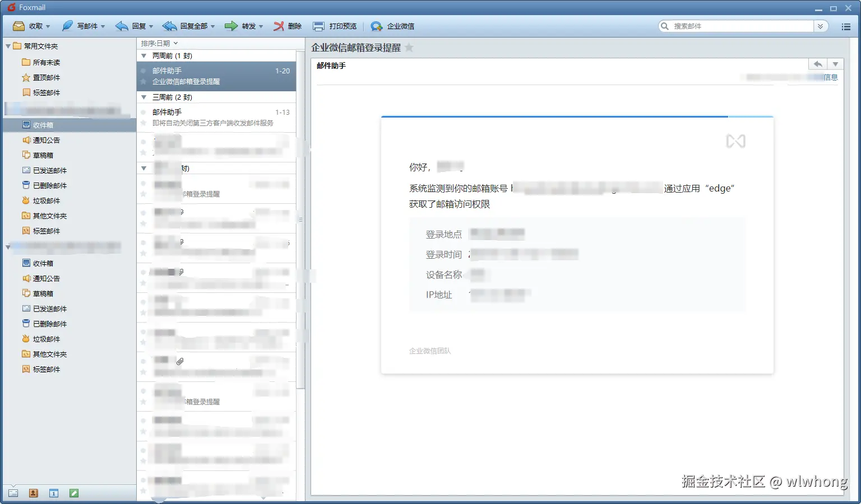Image resolution: width=861 pixels, height=504 pixels.
Task: Click the quick reply arrow in the reading pane
Action: (x=818, y=64)
